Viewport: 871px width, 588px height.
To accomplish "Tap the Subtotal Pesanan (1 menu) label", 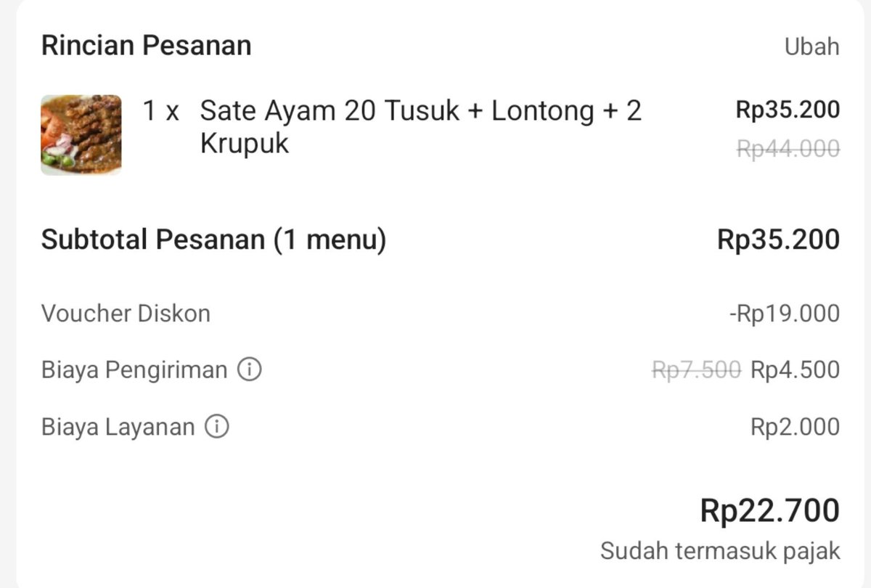I will [x=213, y=240].
